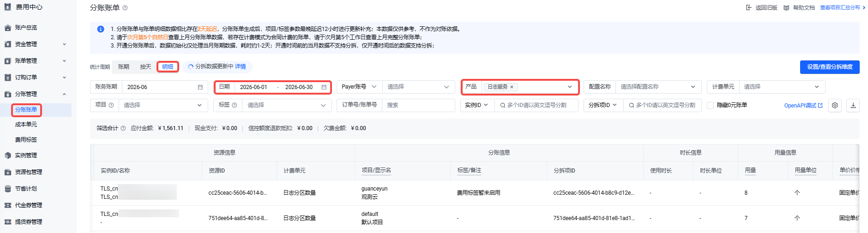Click the 代金券管理 sidebar icon
This screenshot has height=233, width=868.
pos(7,205)
